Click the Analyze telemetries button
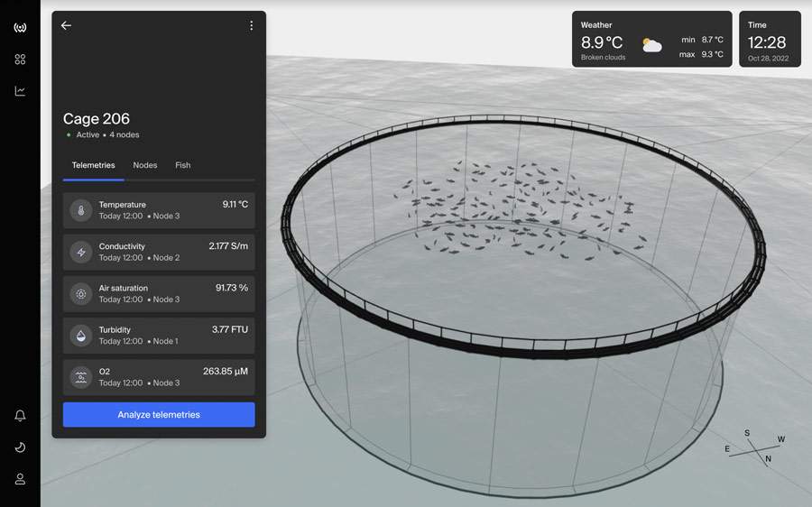 click(x=159, y=415)
